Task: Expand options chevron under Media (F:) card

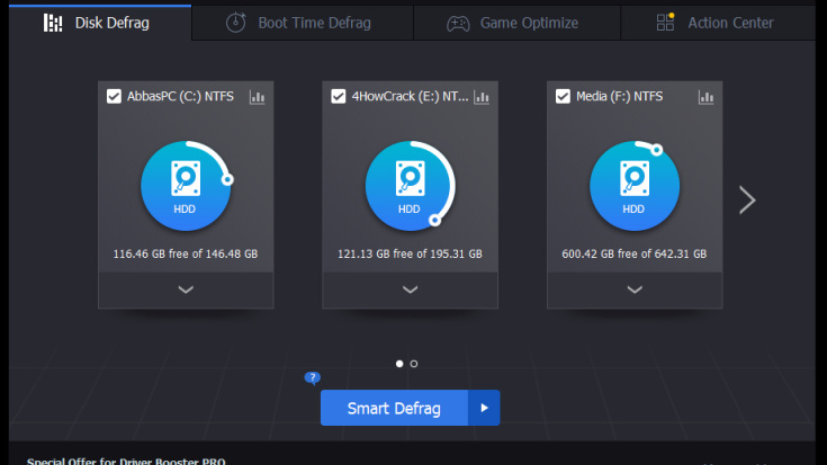Action: 634,290
